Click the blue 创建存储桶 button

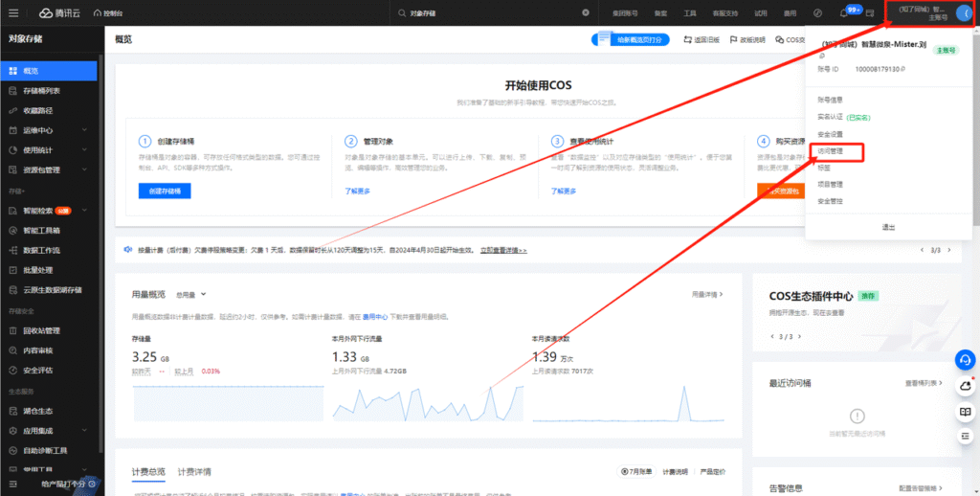point(165,191)
